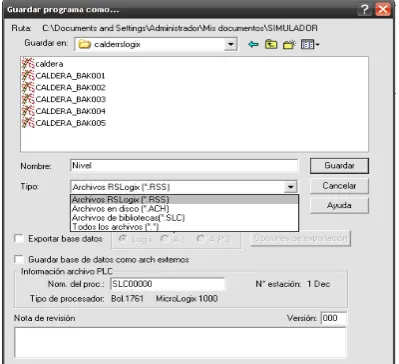This screenshot has height=364, width=399.
Task: Open Opciones de exportación
Action: (x=300, y=238)
